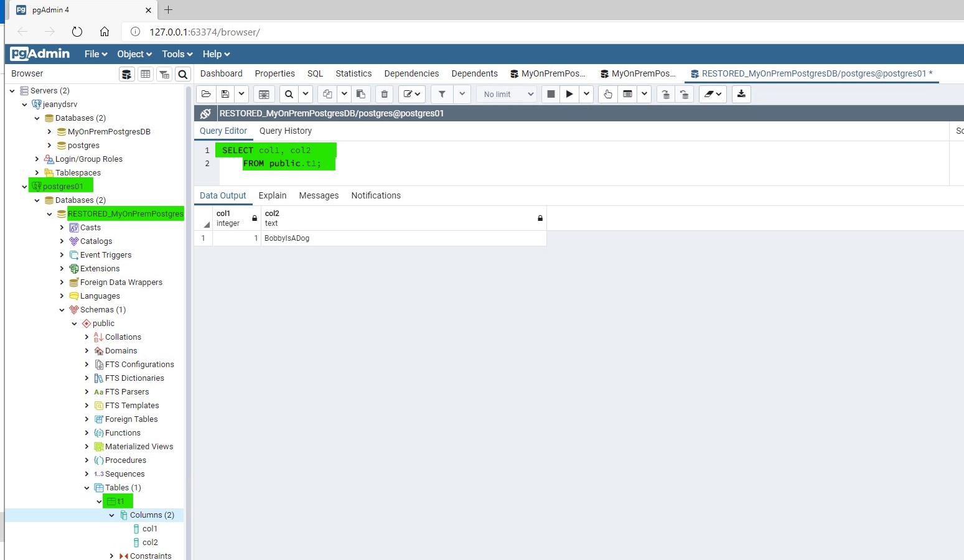
Task: Switch to the Dependencies tab
Action: [x=411, y=73]
